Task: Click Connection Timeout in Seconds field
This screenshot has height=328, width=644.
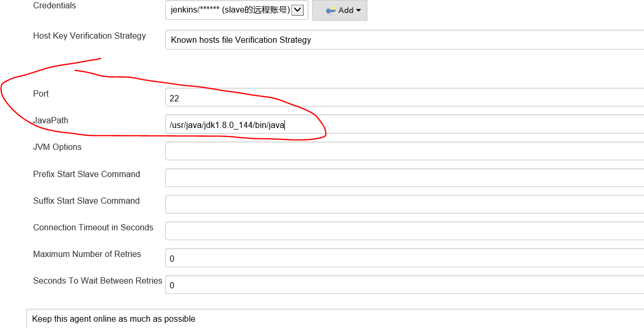Action: tap(405, 231)
